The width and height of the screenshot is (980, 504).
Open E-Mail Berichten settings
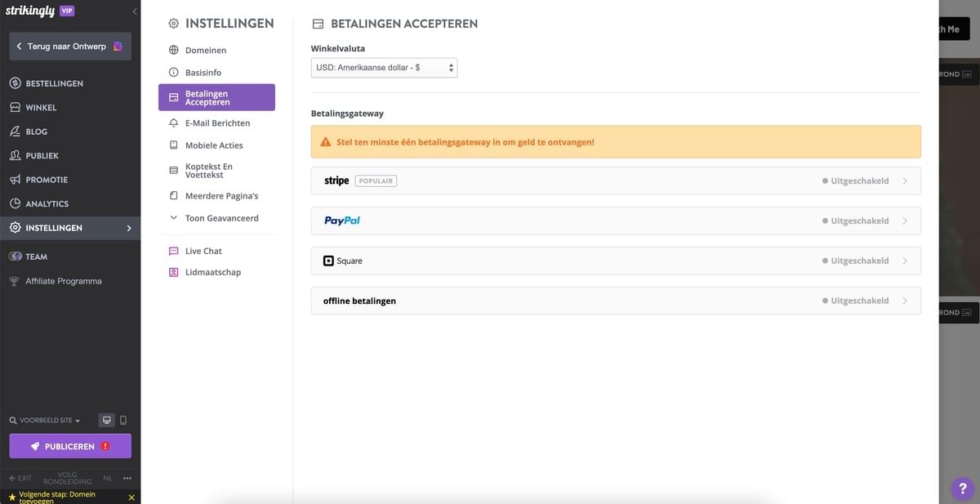pos(216,123)
